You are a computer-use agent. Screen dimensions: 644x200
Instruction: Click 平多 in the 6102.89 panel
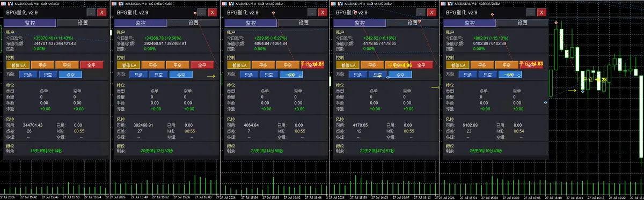[x=482, y=65]
